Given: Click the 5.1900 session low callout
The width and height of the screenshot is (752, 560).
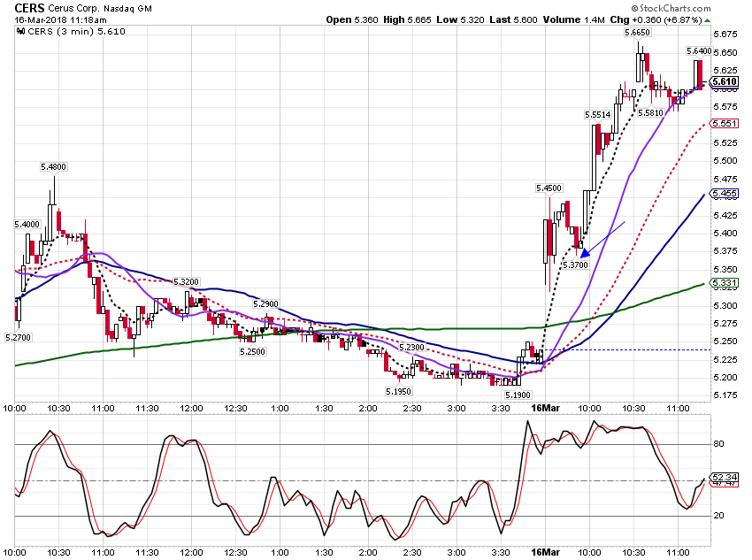Looking at the screenshot, I should pos(518,395).
